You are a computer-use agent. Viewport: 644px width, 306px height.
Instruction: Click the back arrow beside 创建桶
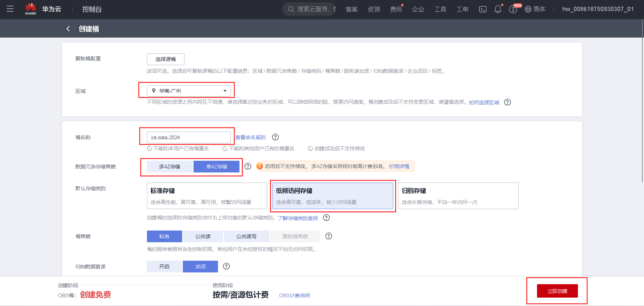click(x=68, y=29)
